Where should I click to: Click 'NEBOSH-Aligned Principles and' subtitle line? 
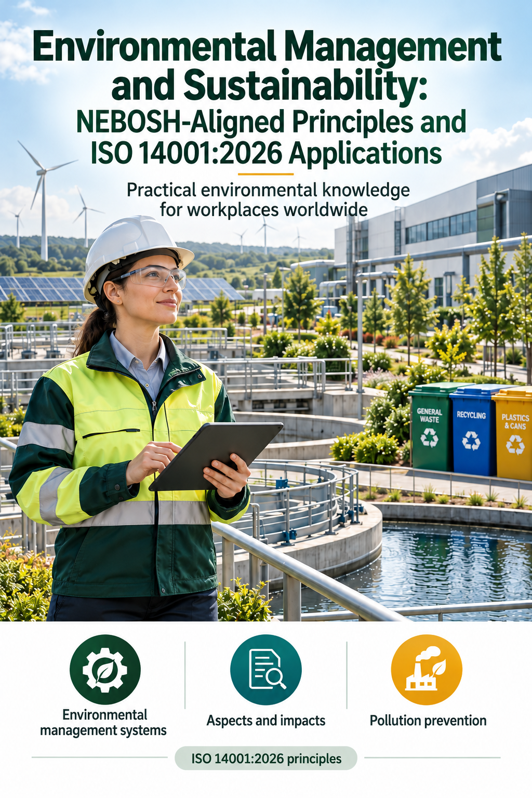(x=271, y=122)
